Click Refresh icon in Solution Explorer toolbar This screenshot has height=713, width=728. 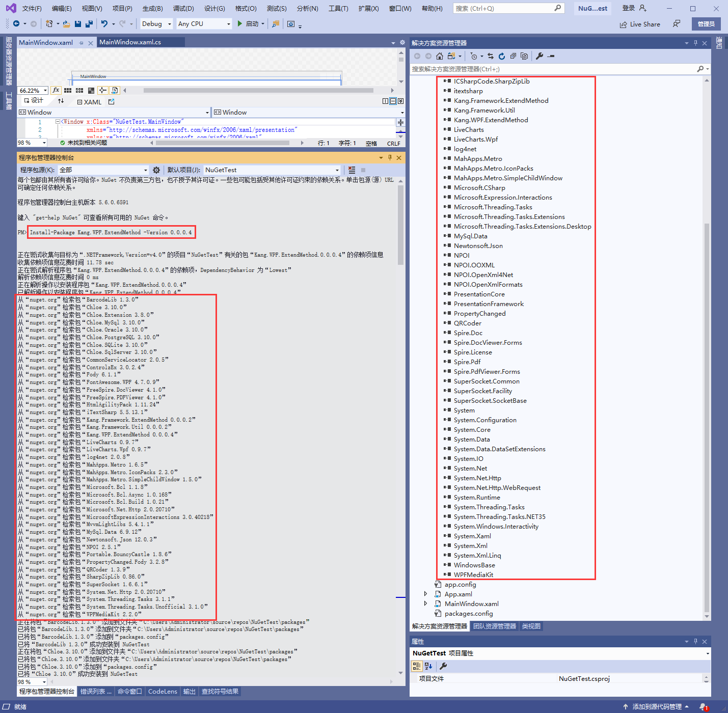(x=502, y=56)
